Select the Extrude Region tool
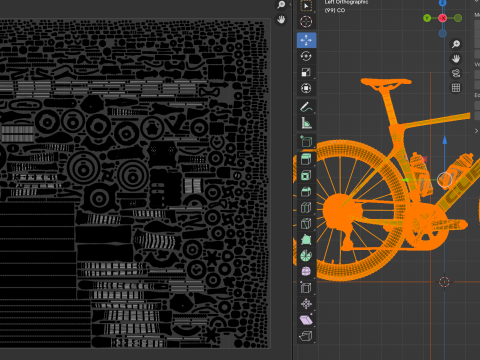 (306, 159)
